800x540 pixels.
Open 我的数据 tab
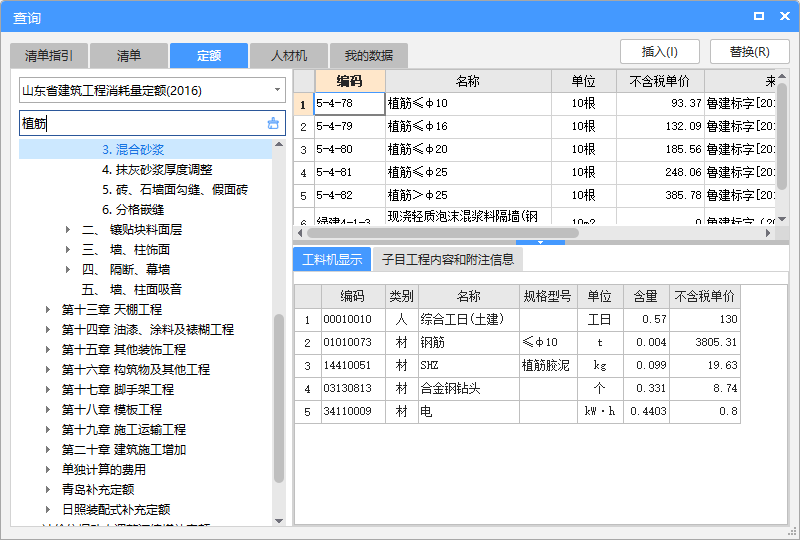368,56
